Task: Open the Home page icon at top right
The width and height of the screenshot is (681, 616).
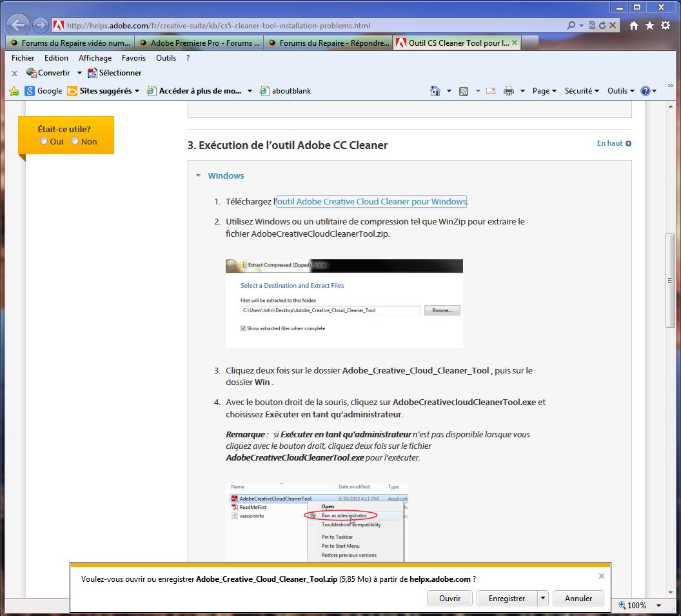Action: [x=634, y=25]
